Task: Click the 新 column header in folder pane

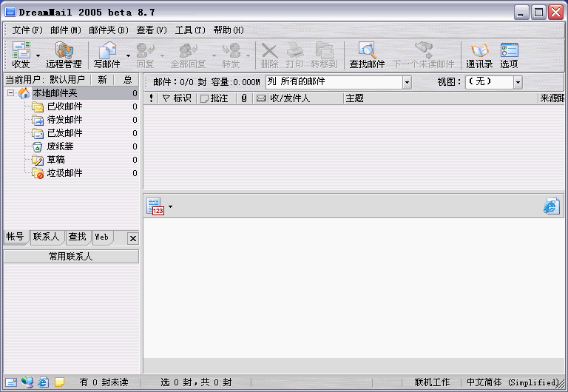Action: [103, 80]
